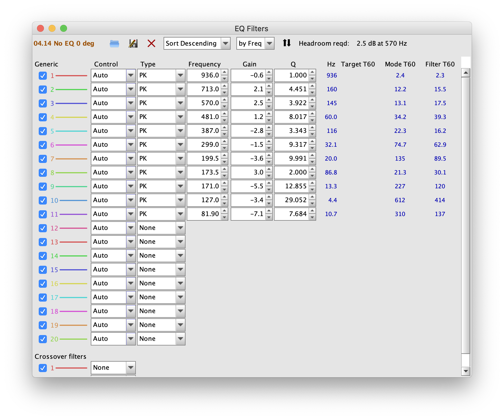This screenshot has width=504, height=420.
Task: Open filter settings file with folder icon
Action: 114,44
